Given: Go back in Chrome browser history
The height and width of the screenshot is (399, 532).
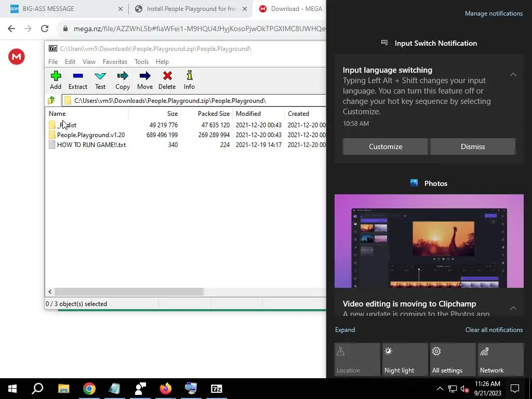Looking at the screenshot, I should (11, 29).
